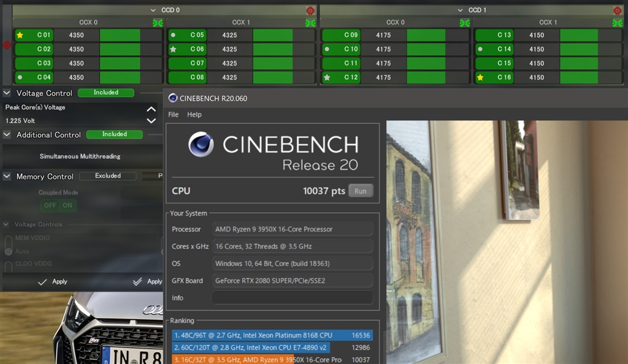Collapse the Voltage Control section
Screen dimensions: 628x364
click(7, 93)
